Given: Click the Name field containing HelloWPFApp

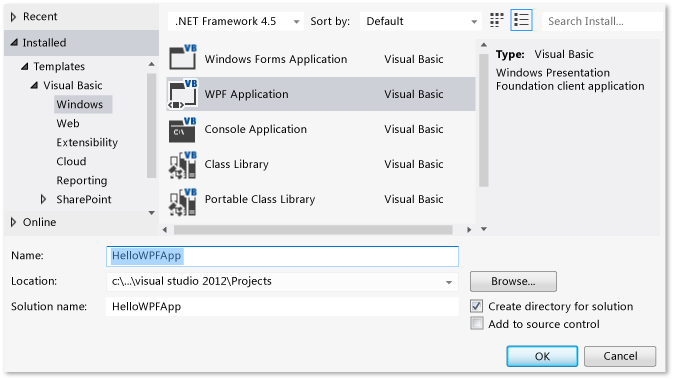Looking at the screenshot, I should pyautogui.click(x=282, y=256).
